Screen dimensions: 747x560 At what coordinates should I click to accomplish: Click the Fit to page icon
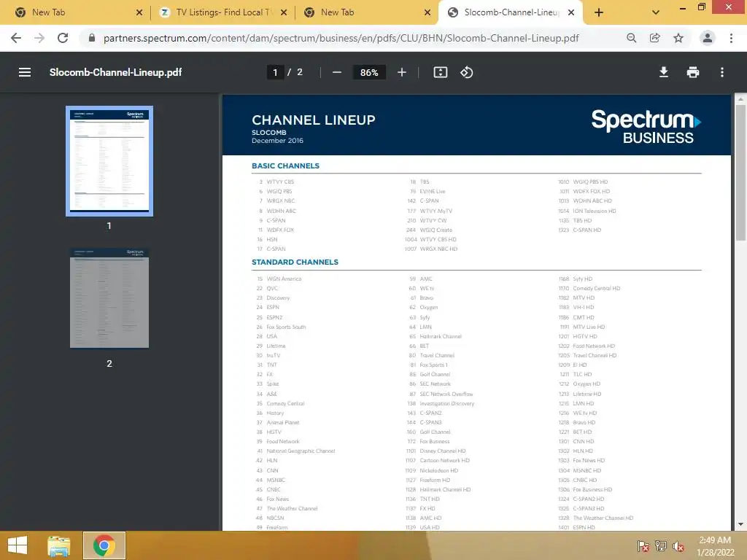coord(440,72)
